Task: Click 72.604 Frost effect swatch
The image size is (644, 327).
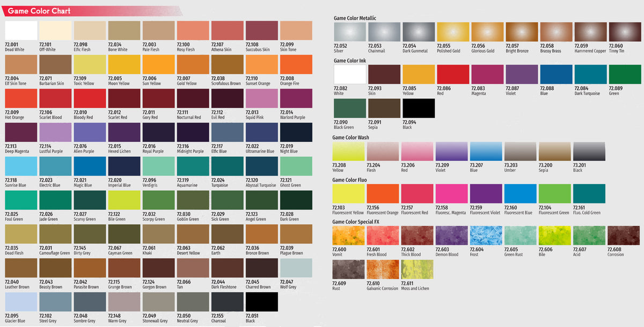Action: pos(486,235)
